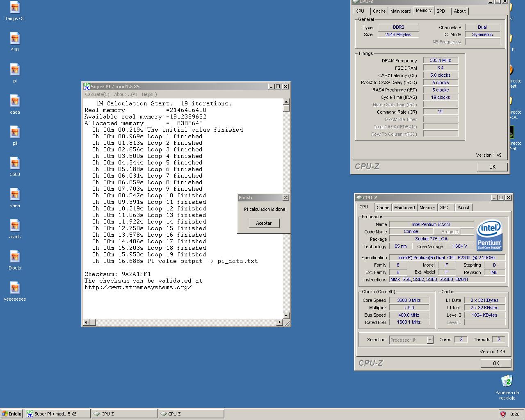Select the 3600 desktop icon
525x420 pixels.
pyautogui.click(x=15, y=167)
